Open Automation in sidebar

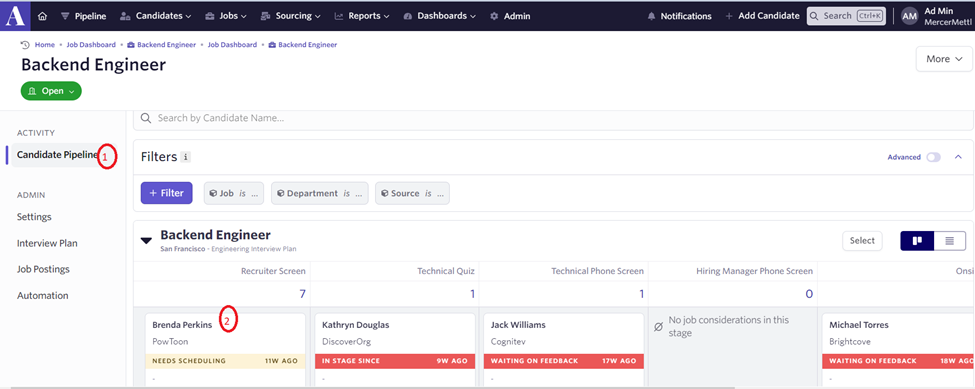pyautogui.click(x=43, y=295)
